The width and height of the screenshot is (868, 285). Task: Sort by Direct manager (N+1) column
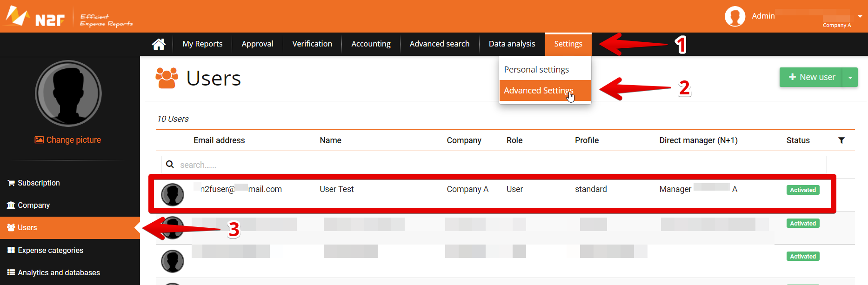pos(698,140)
